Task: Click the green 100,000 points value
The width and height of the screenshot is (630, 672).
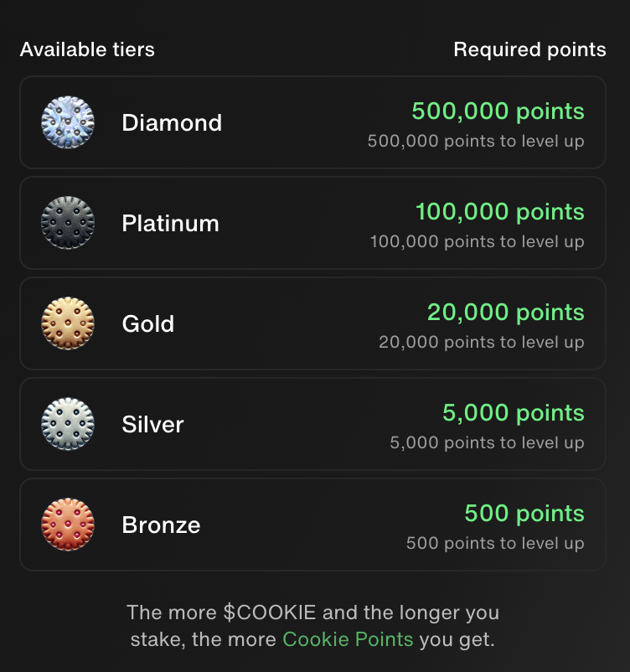Action: 500,212
